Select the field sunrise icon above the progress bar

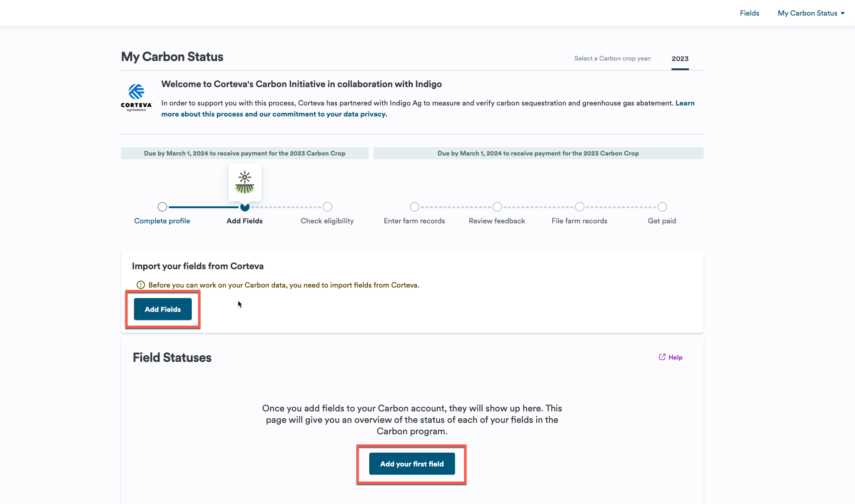coord(244,182)
